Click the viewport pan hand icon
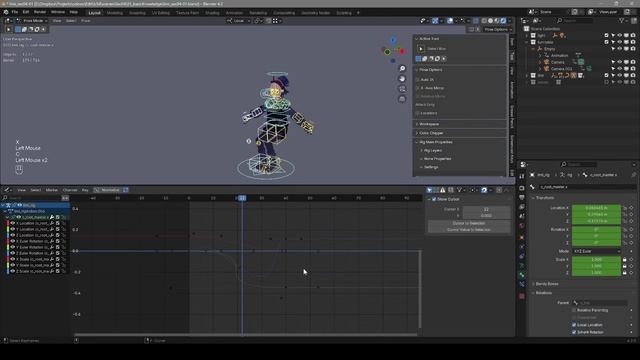 click(x=402, y=79)
